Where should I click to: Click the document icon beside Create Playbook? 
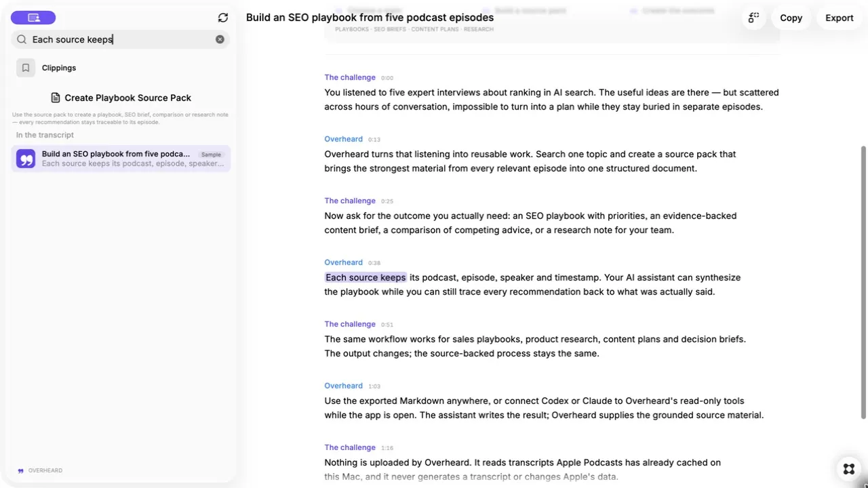click(x=56, y=98)
